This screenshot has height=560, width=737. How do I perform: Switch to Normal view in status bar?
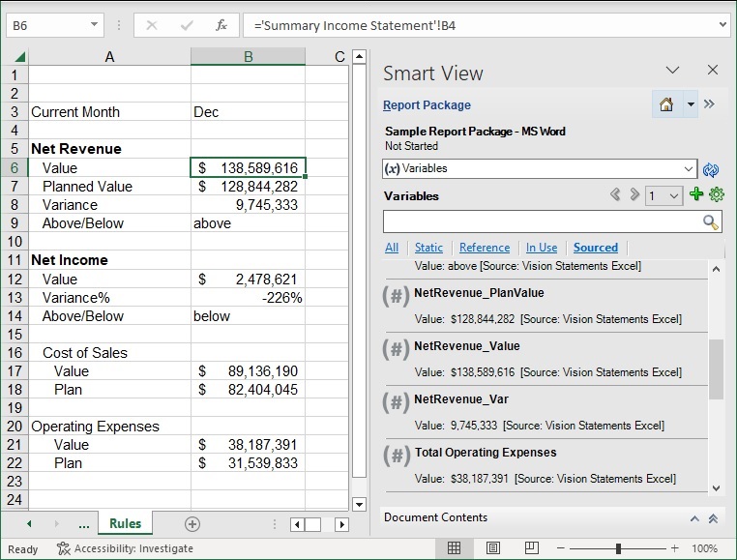[454, 547]
